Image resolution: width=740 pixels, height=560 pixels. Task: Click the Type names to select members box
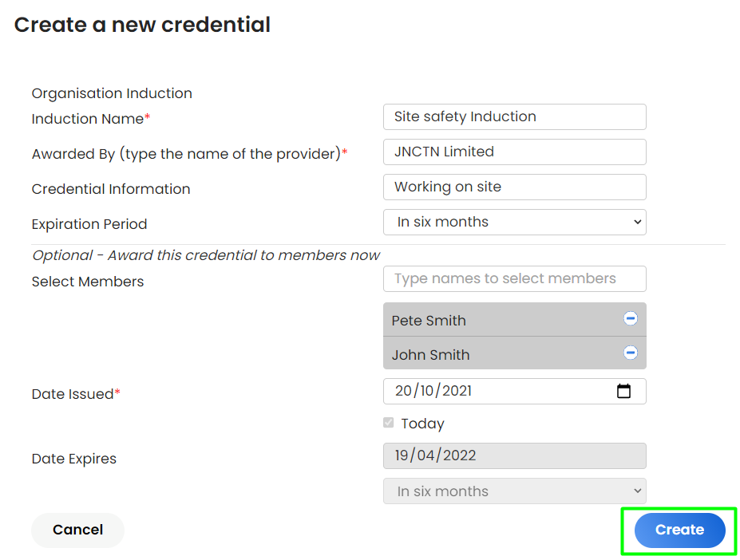click(x=514, y=279)
